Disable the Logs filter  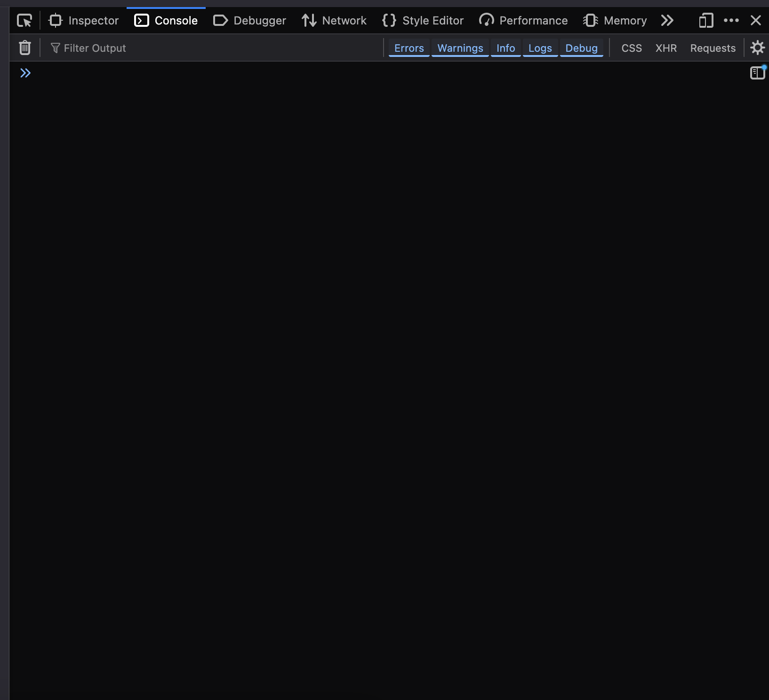click(x=540, y=48)
